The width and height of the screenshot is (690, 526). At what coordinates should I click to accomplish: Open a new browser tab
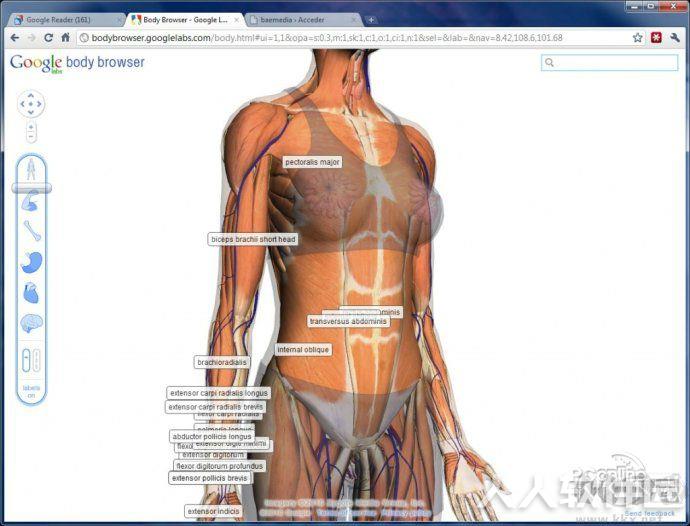[371, 20]
